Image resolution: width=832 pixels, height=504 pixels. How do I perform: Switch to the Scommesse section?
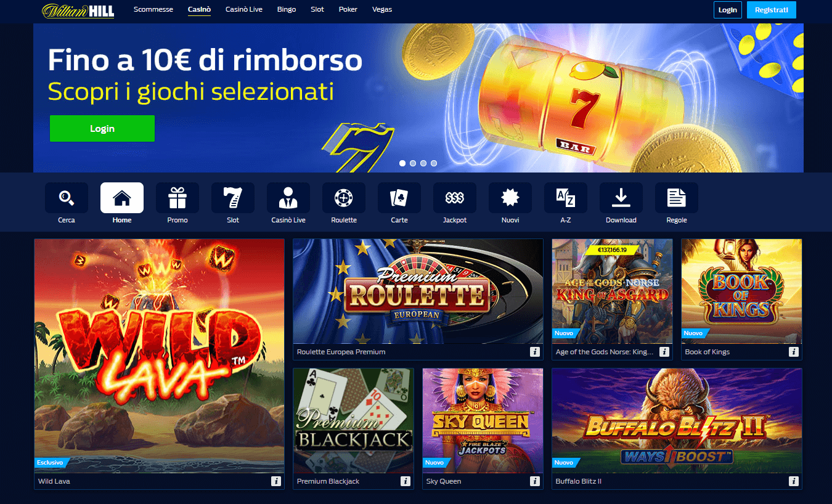(x=153, y=9)
